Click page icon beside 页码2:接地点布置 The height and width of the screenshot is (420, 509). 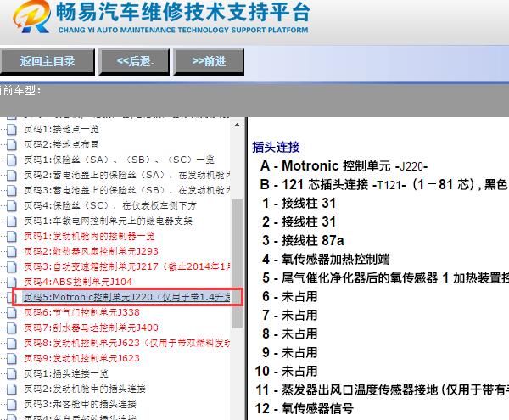(x=12, y=144)
